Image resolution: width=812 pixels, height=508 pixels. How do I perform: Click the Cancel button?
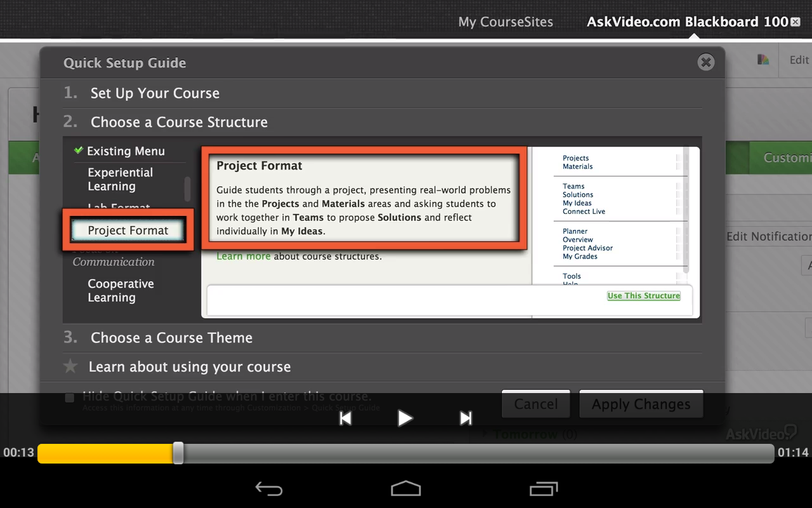[536, 404]
